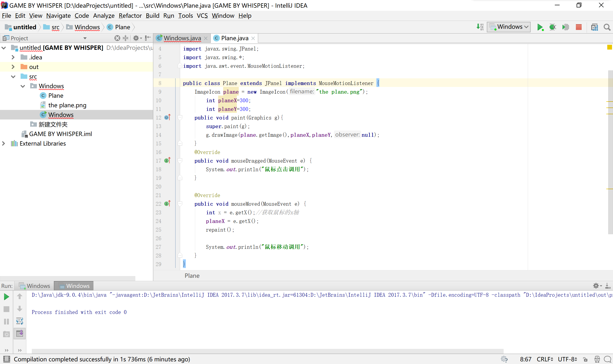The height and width of the screenshot is (364, 613).
Task: Rerun Windows in the Run panel
Action: coord(7,297)
